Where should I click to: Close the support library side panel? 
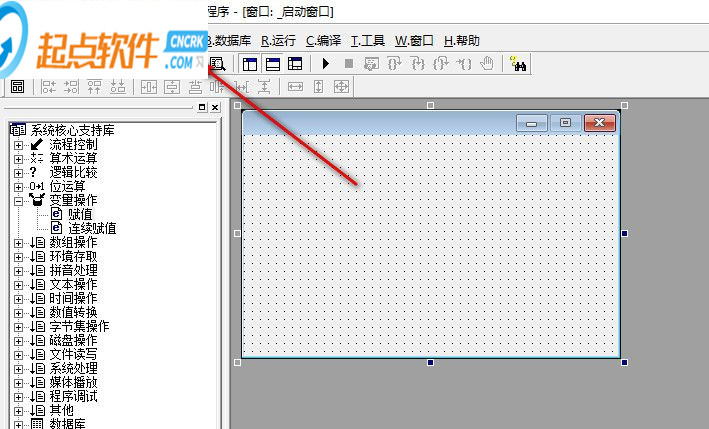point(215,107)
